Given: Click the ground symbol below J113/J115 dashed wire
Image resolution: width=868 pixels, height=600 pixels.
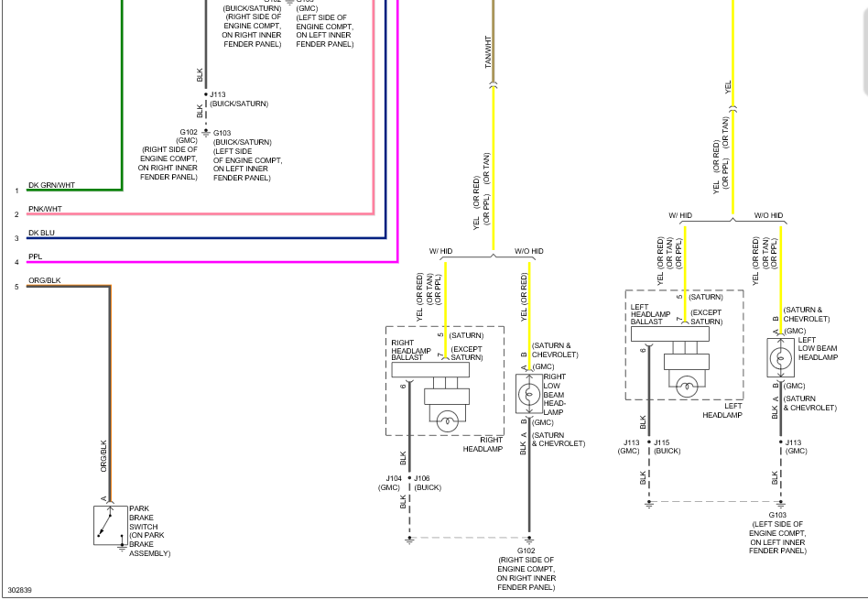Looking at the screenshot, I should (x=649, y=504).
